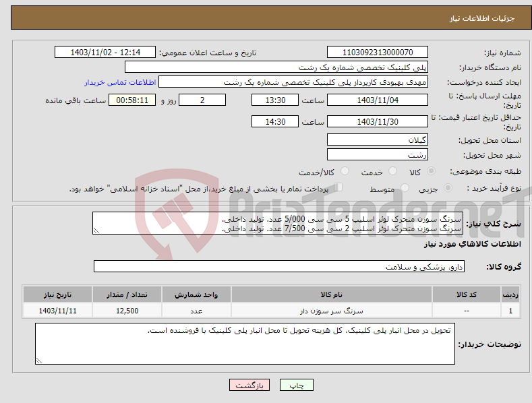Click the buyer notes textarea توضیحات خریدار

pyautogui.click(x=245, y=344)
